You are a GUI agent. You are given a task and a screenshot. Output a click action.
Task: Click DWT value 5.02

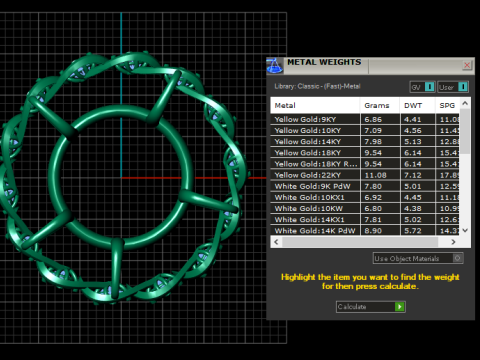tap(413, 220)
